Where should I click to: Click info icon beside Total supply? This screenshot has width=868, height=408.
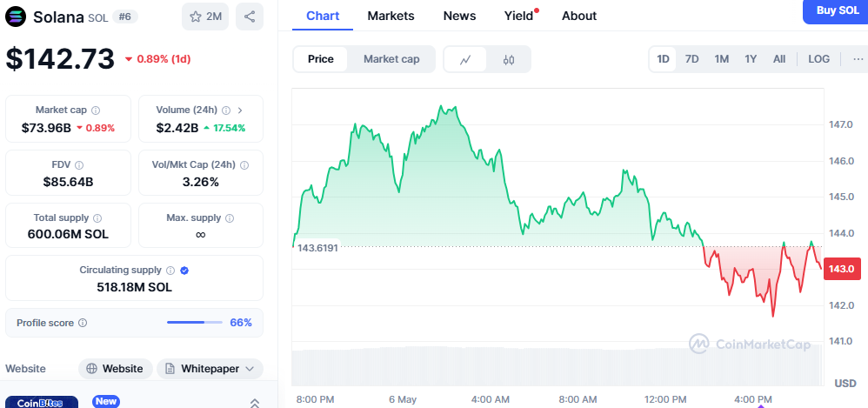(97, 218)
